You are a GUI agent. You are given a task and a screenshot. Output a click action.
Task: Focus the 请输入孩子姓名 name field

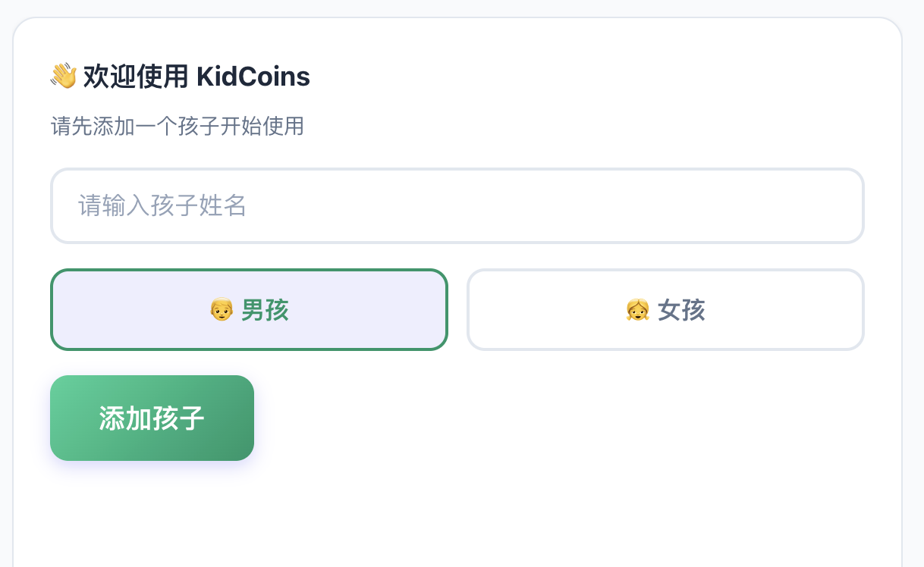pos(457,205)
